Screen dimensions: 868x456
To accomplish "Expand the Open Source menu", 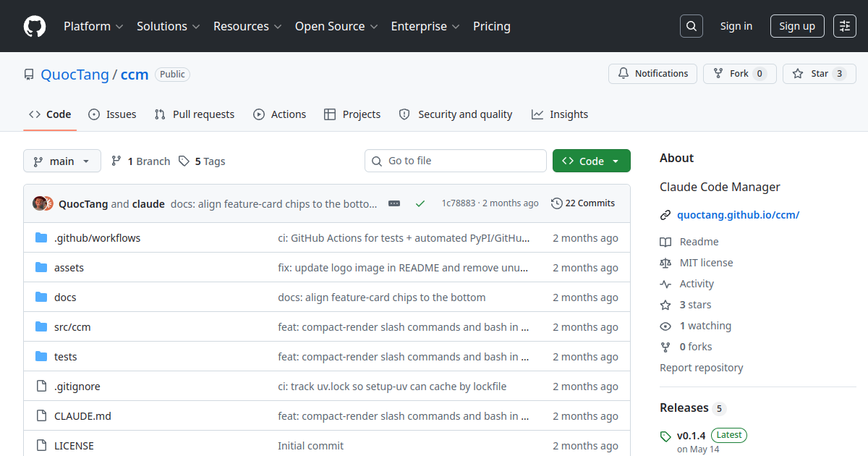I will 336,26.
